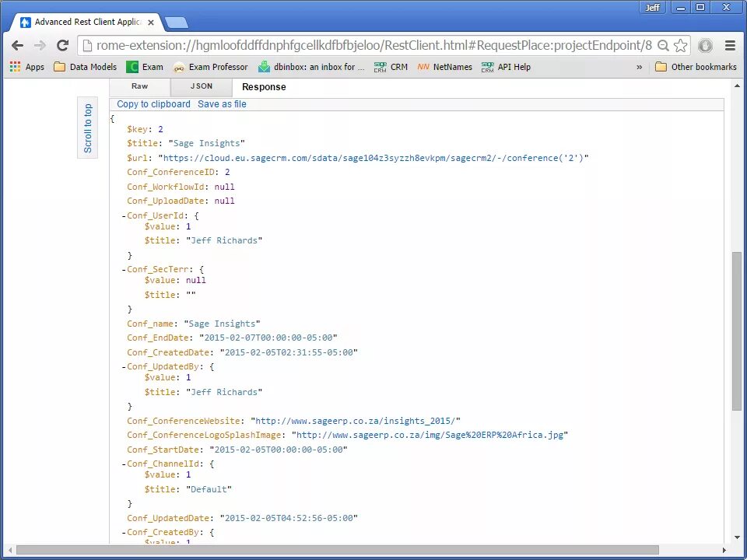Collapse the Conf_UserId node
The width and height of the screenshot is (747, 560).
pos(124,215)
